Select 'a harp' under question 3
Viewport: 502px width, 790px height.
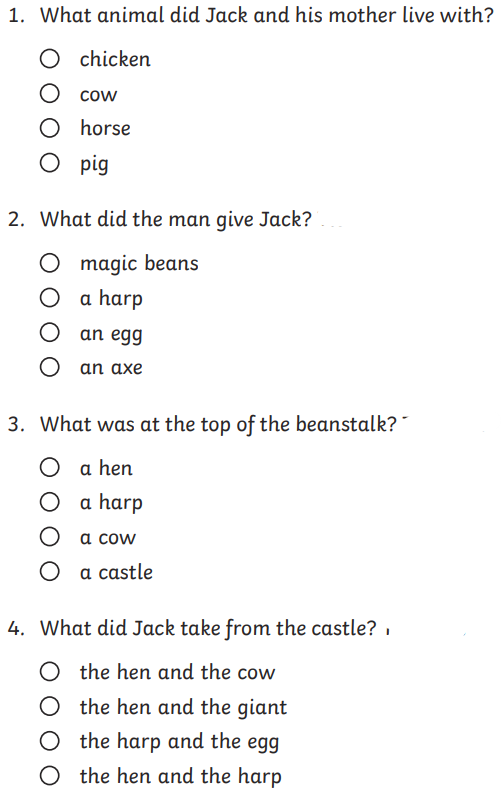(x=50, y=502)
